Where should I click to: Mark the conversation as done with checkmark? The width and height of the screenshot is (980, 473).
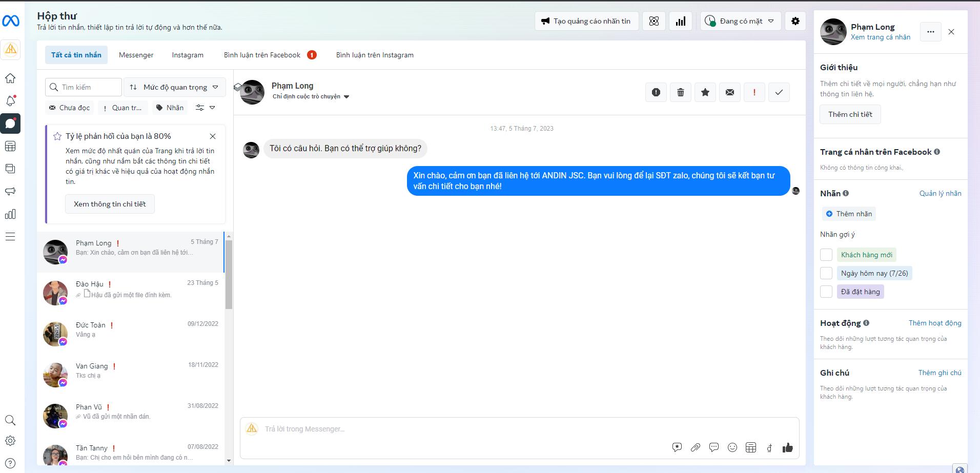click(779, 92)
